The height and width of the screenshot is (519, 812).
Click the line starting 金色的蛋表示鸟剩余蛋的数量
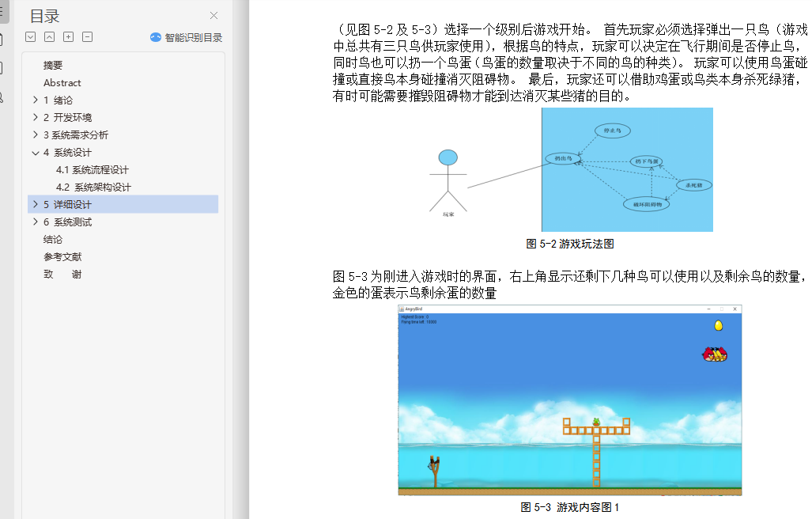click(414, 294)
